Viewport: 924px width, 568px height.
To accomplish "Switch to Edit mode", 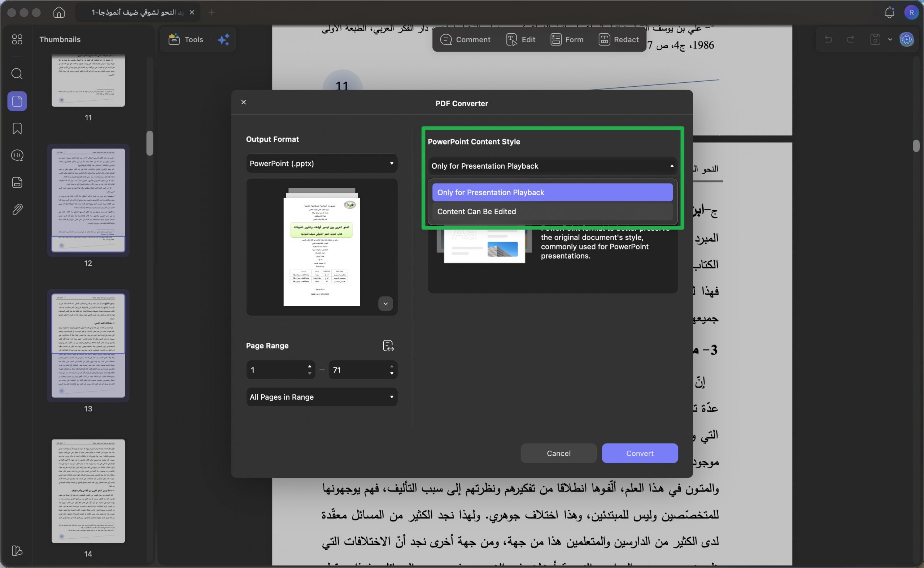I will [x=521, y=39].
